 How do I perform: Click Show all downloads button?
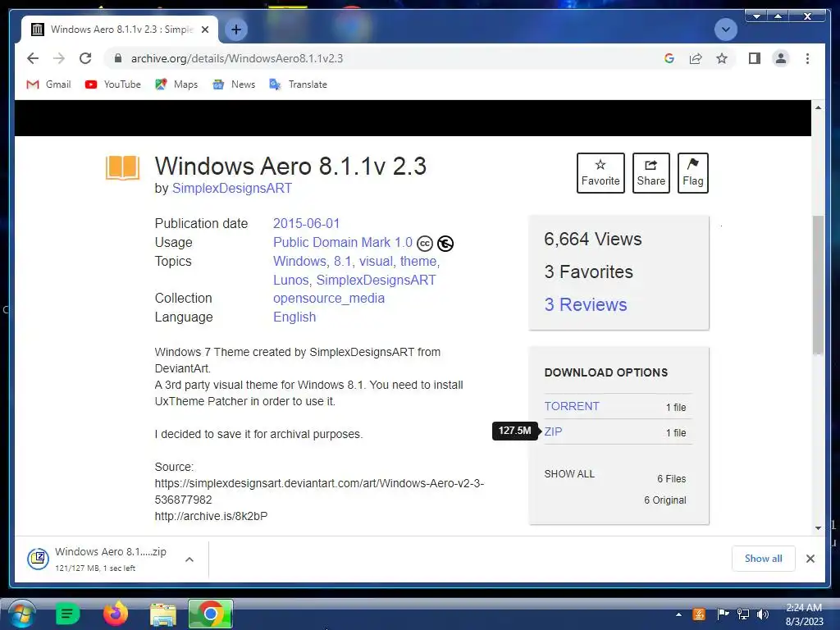pyautogui.click(x=763, y=559)
